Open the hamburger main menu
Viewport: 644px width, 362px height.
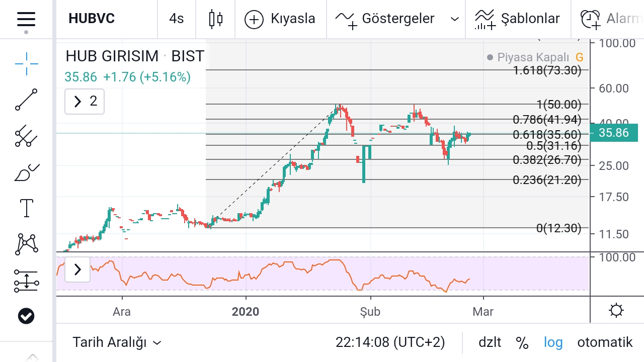click(26, 20)
